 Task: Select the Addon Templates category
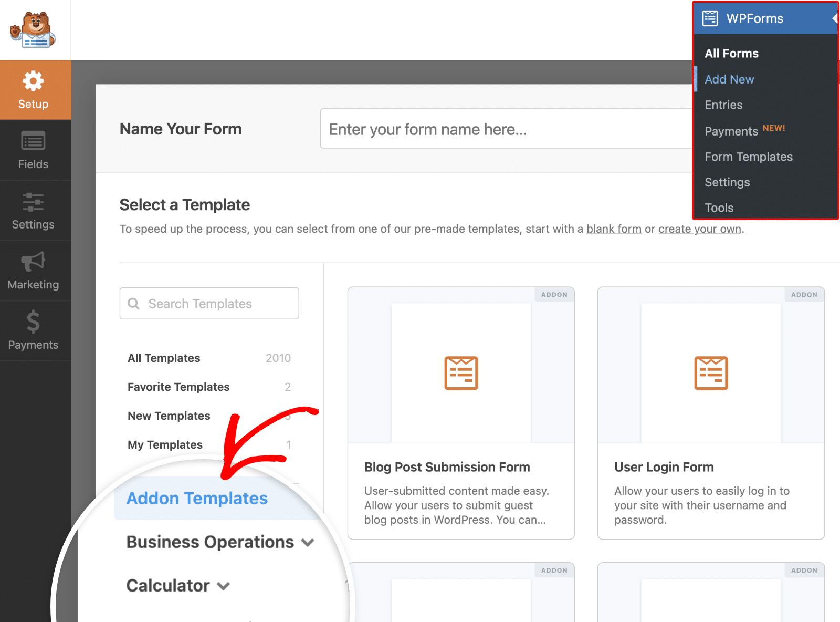pyautogui.click(x=197, y=499)
